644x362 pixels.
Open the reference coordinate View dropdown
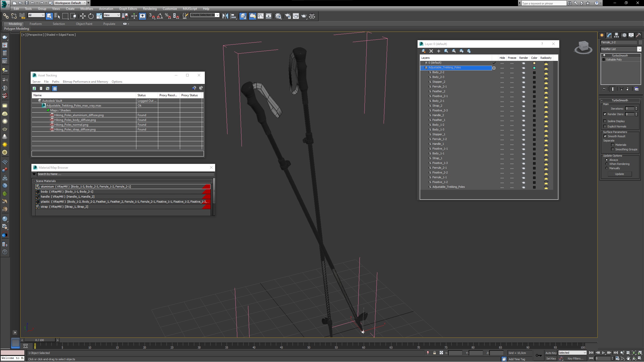112,15
